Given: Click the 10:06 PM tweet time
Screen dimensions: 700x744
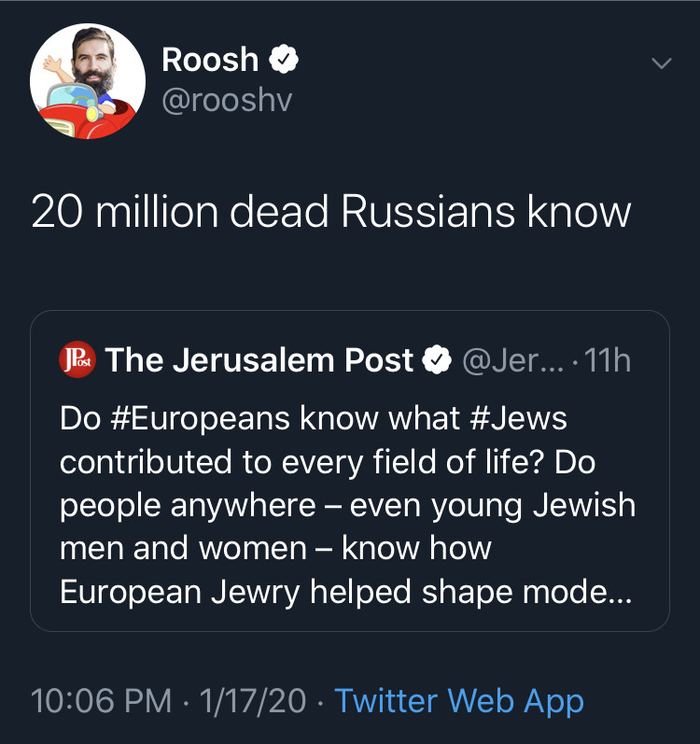Looking at the screenshot, I should click(x=101, y=701).
